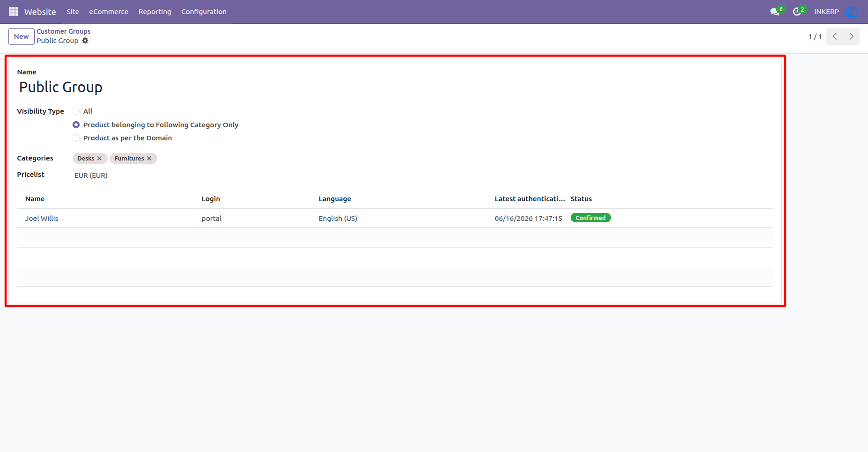This screenshot has width=868, height=452.
Task: Select Product belonging to Following Category Only
Action: coord(76,125)
